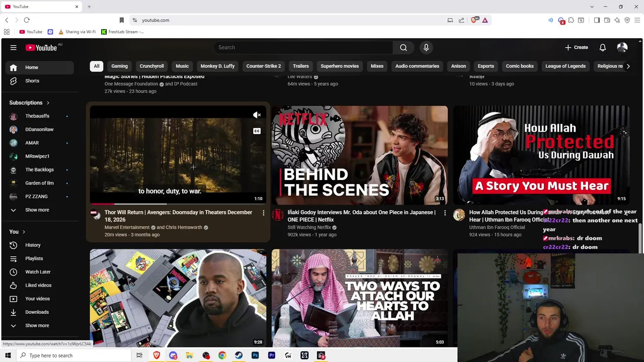
Task: Open more options for Thor video
Action: (x=263, y=213)
